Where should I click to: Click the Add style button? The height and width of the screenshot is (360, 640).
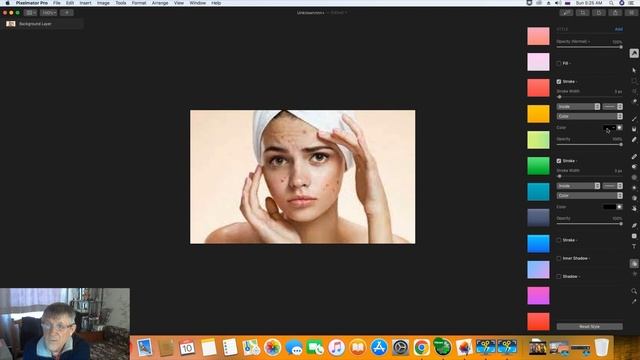pyautogui.click(x=619, y=29)
